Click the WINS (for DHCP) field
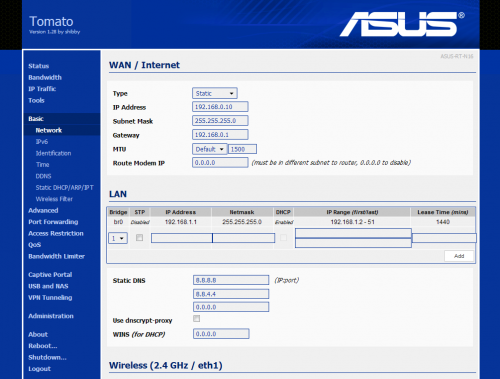The image size is (500, 379). click(221, 334)
